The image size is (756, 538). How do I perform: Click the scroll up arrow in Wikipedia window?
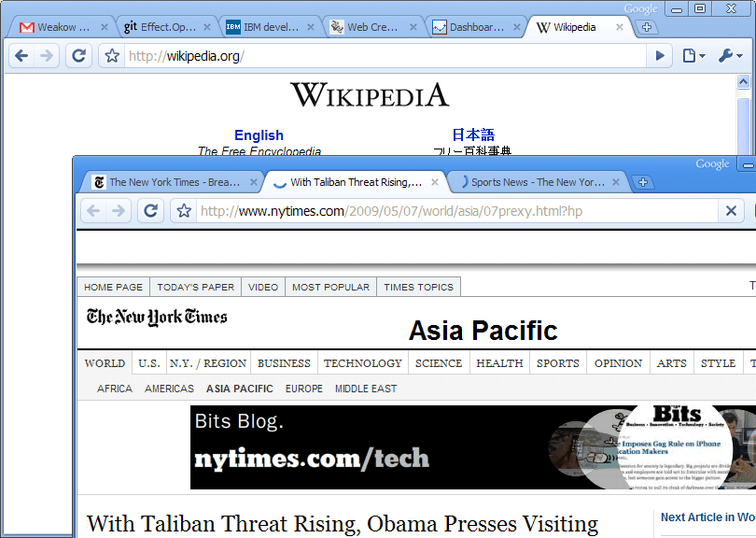pyautogui.click(x=744, y=82)
